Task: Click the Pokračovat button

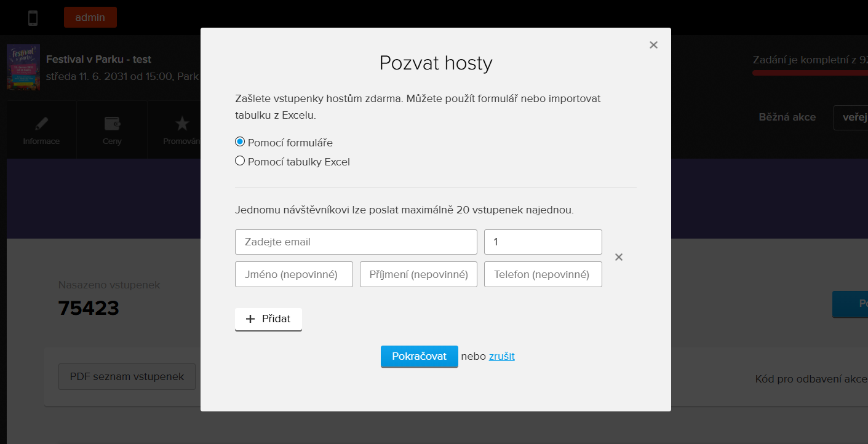Action: click(419, 356)
